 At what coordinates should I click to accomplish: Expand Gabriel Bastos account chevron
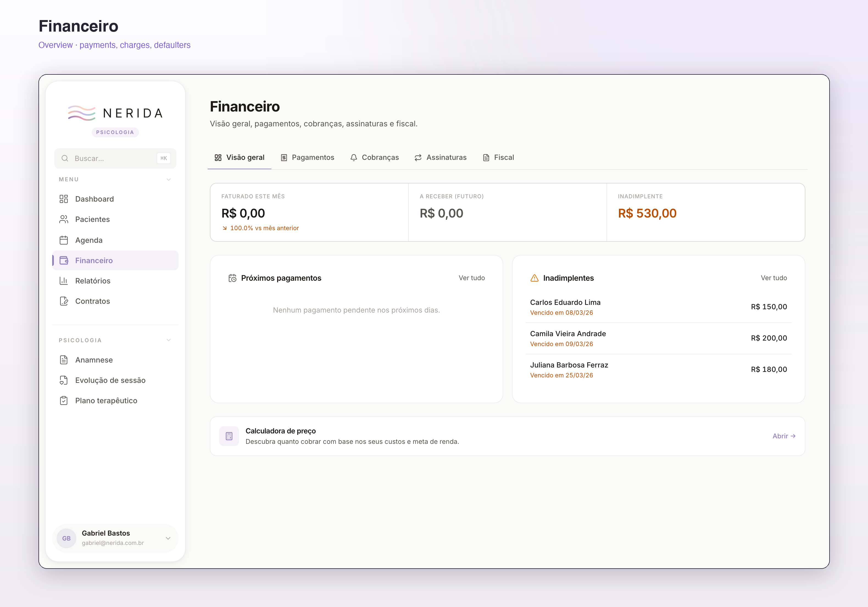tap(168, 538)
